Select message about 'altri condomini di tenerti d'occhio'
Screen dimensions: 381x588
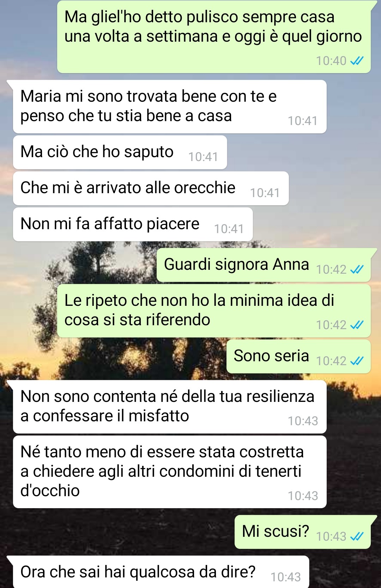click(x=170, y=472)
